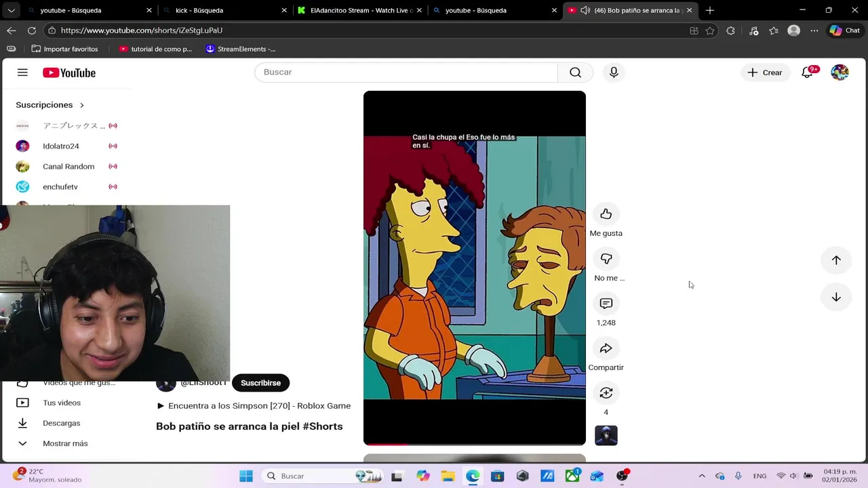Image resolution: width=868 pixels, height=488 pixels.
Task: Go to previous short with up arrow
Action: 836,260
